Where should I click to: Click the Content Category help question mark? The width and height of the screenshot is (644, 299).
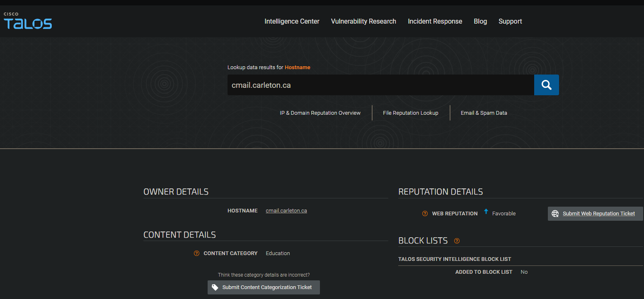(196, 253)
